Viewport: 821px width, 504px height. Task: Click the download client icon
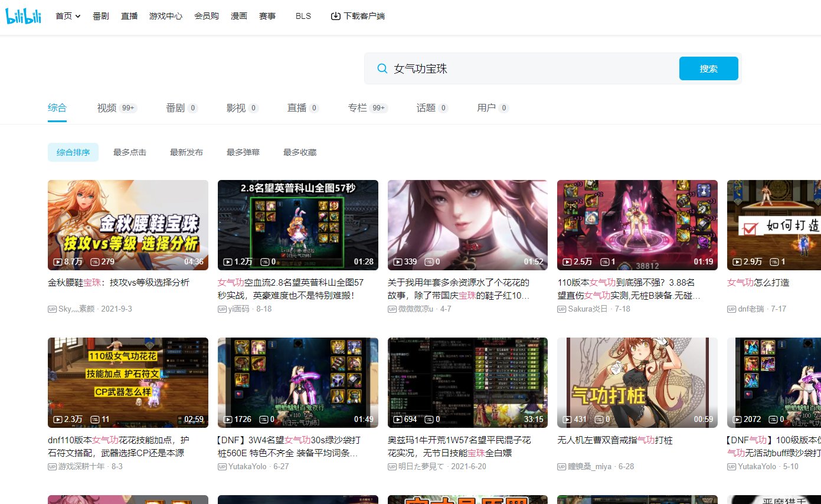coord(336,16)
